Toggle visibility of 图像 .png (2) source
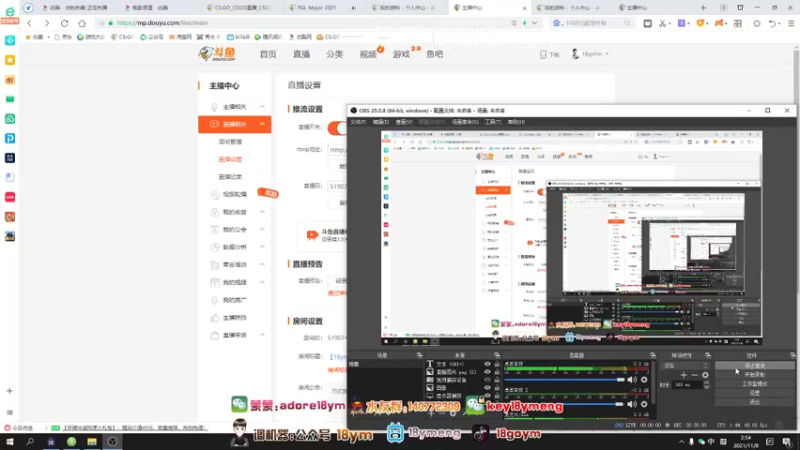 click(487, 372)
